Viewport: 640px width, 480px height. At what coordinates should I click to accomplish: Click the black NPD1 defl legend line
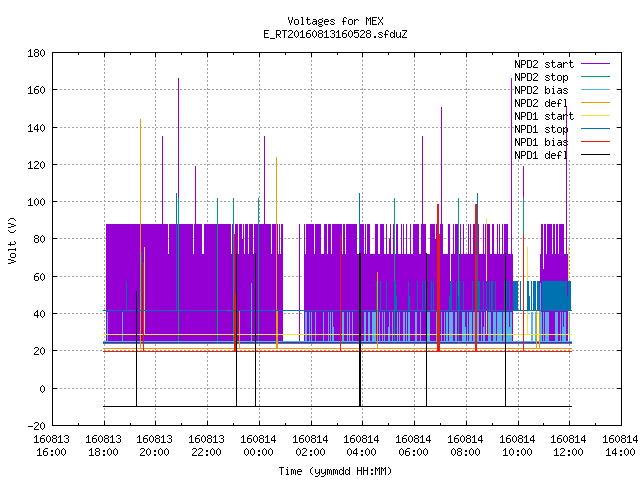click(595, 155)
